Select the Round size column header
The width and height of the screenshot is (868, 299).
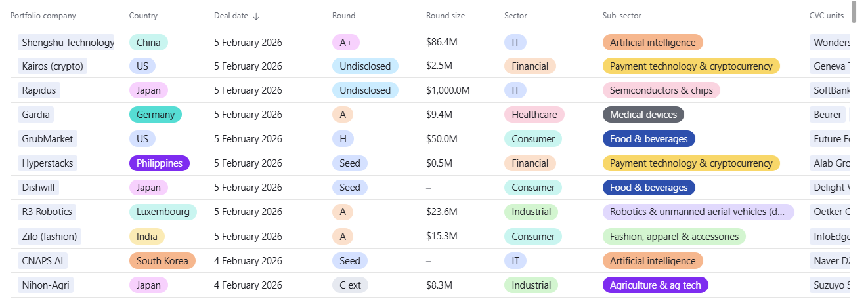[445, 16]
